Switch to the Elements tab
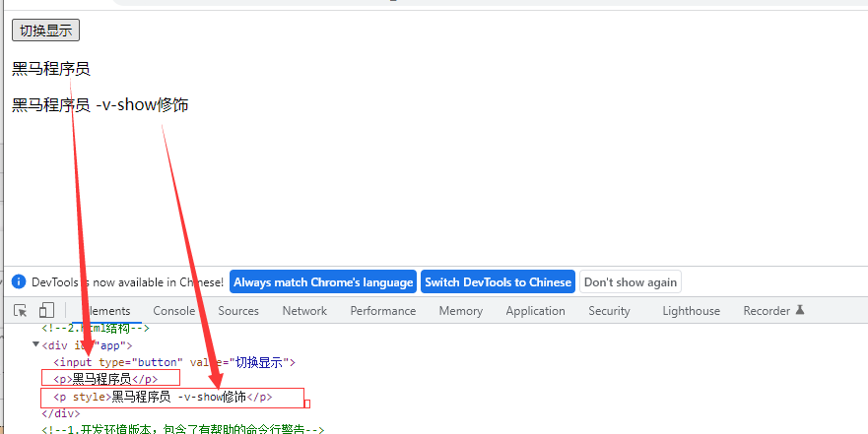 click(106, 311)
